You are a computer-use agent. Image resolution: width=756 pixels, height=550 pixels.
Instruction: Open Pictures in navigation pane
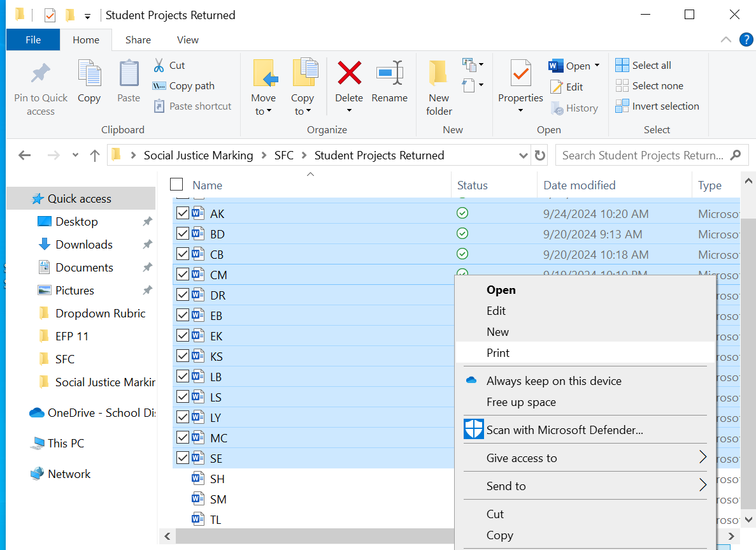tap(75, 291)
